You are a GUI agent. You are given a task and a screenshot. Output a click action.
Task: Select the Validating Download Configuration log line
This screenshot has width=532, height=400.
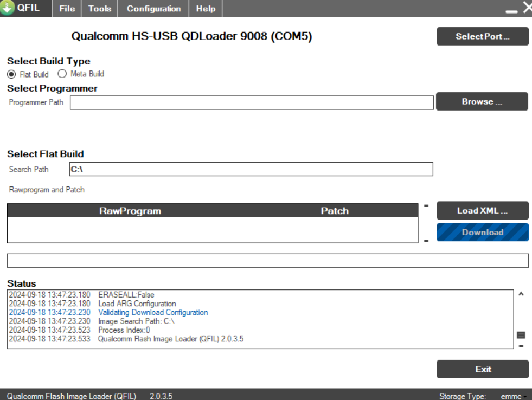tap(108, 313)
